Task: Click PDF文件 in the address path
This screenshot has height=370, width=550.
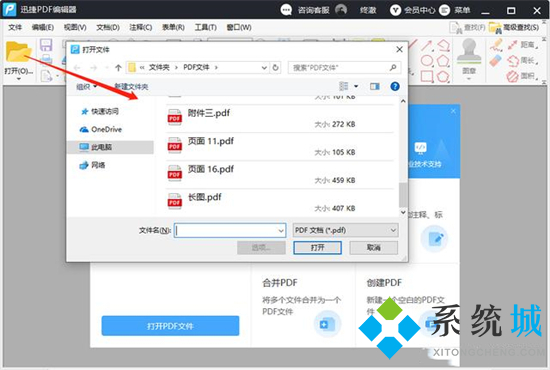Action: point(196,67)
